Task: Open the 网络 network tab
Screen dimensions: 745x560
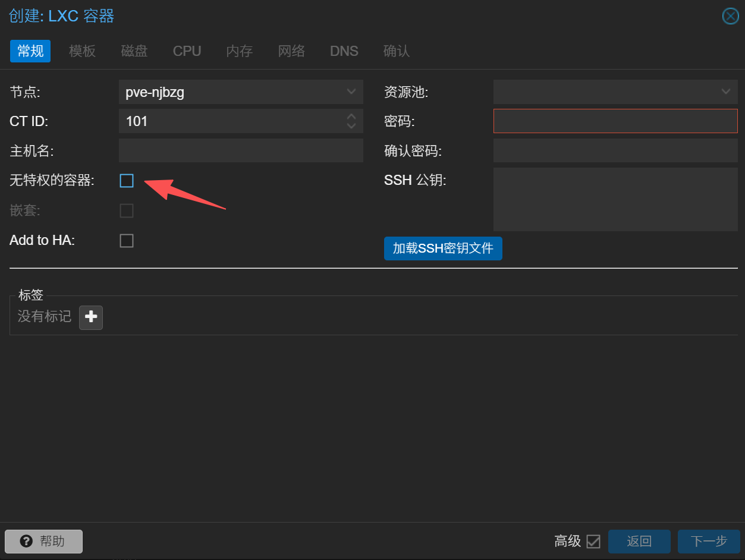Action: pyautogui.click(x=291, y=51)
